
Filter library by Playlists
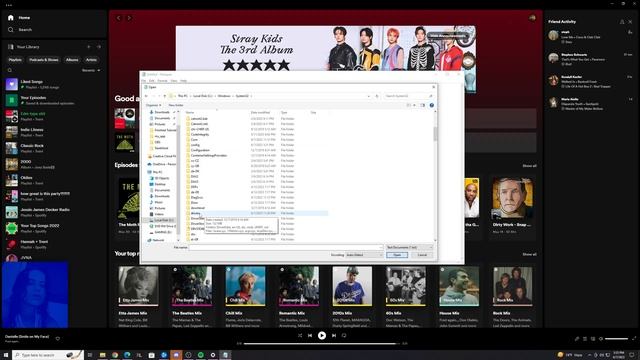click(15, 60)
